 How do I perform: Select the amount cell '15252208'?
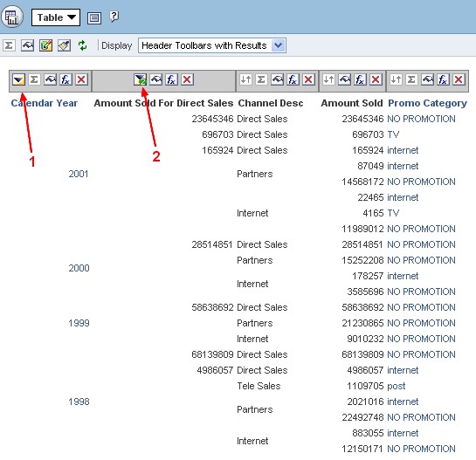click(x=362, y=260)
